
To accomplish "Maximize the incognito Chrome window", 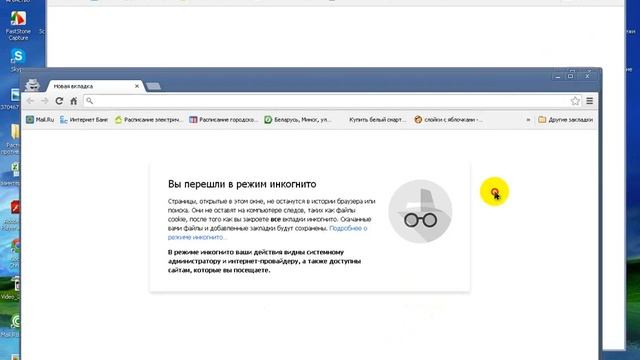I will 571,75.
